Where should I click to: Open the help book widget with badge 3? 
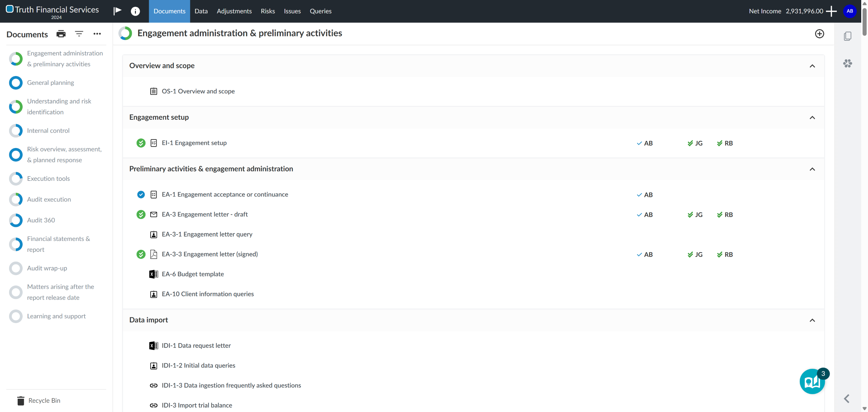(x=812, y=382)
